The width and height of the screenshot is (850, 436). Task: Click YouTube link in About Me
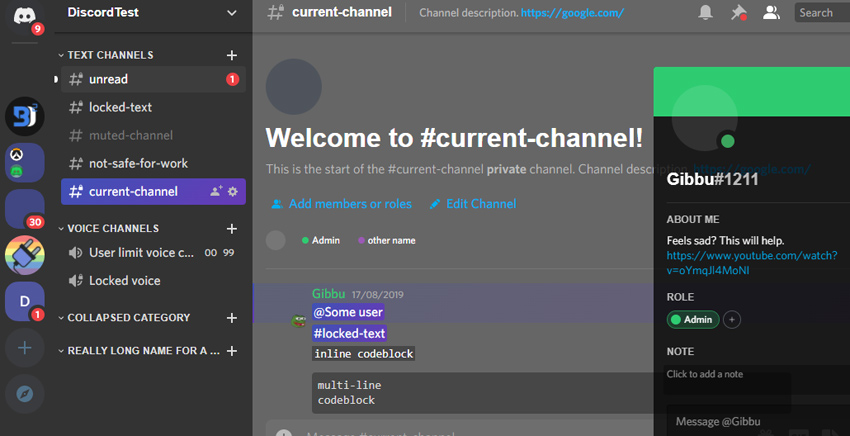coord(752,262)
